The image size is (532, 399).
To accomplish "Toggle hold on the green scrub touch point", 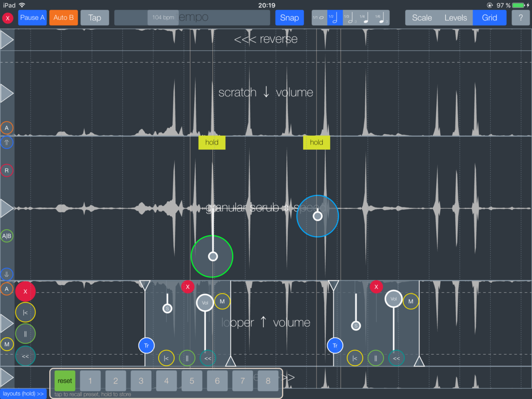I will click(x=212, y=142).
